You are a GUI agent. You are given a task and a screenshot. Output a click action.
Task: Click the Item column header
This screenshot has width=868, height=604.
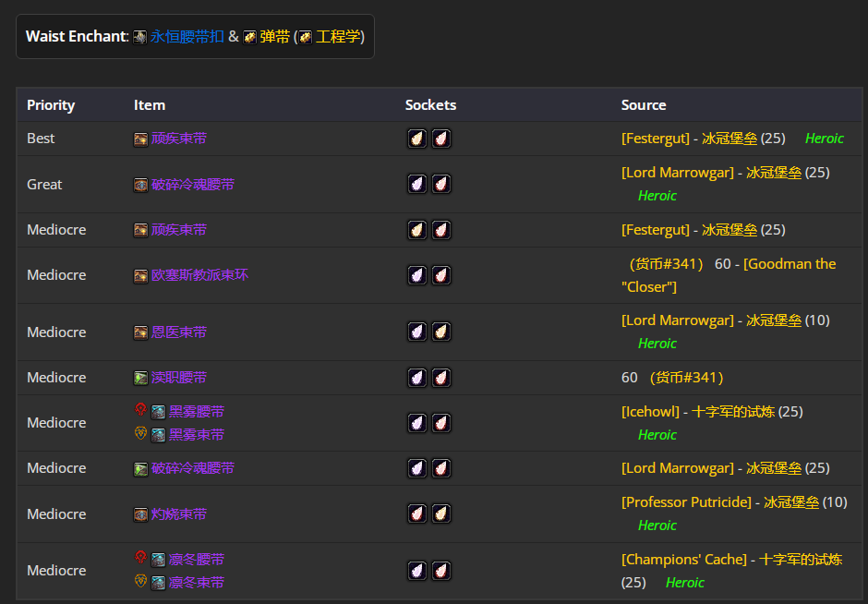pyautogui.click(x=150, y=105)
